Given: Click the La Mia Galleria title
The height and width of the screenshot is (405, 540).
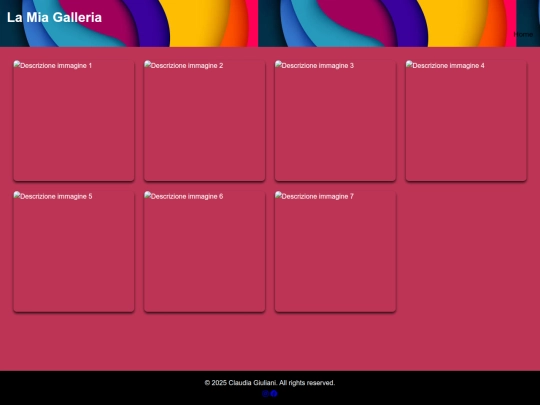Looking at the screenshot, I should [x=54, y=18].
